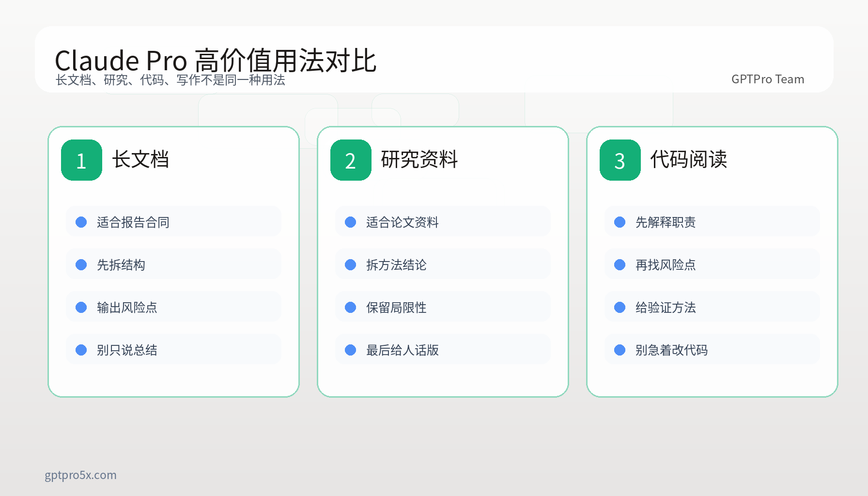Select the 拆方法结论 item text
The height and width of the screenshot is (496, 868).
tap(396, 265)
